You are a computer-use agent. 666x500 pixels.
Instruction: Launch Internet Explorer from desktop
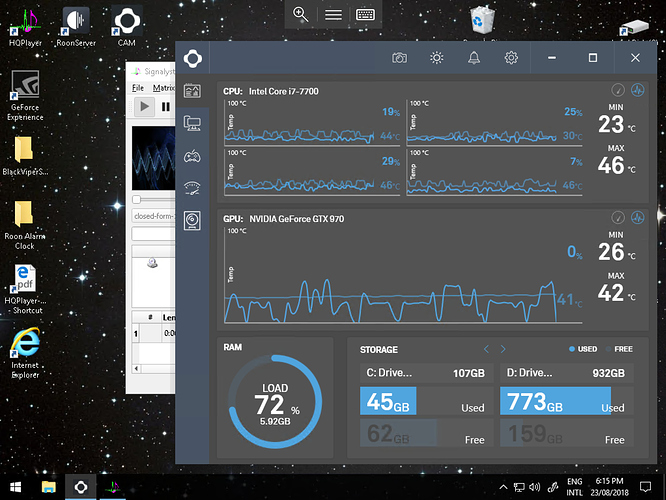25,353
